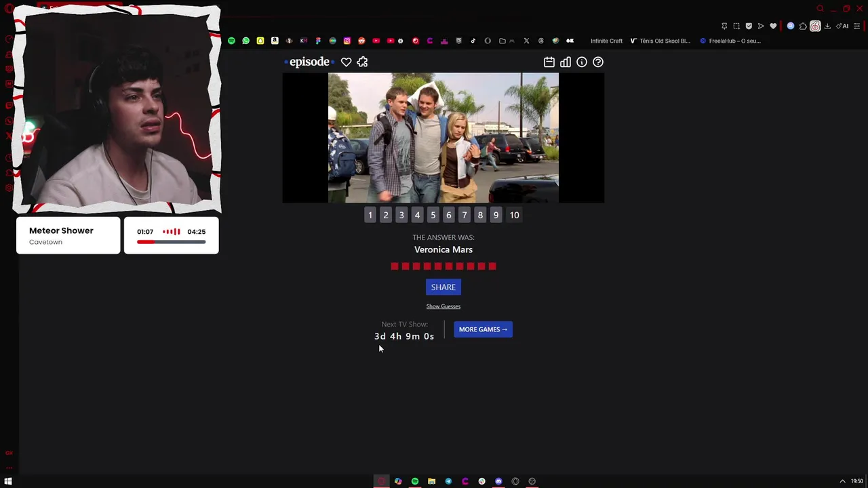The width and height of the screenshot is (868, 488).
Task: Click the episode logo
Action: pos(309,62)
